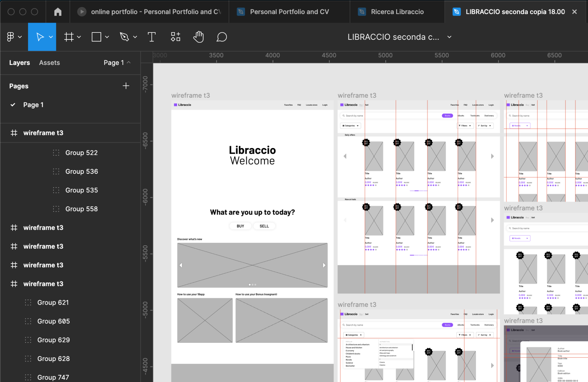The height and width of the screenshot is (382, 588).
Task: Select the Frame tool
Action: pos(69,37)
